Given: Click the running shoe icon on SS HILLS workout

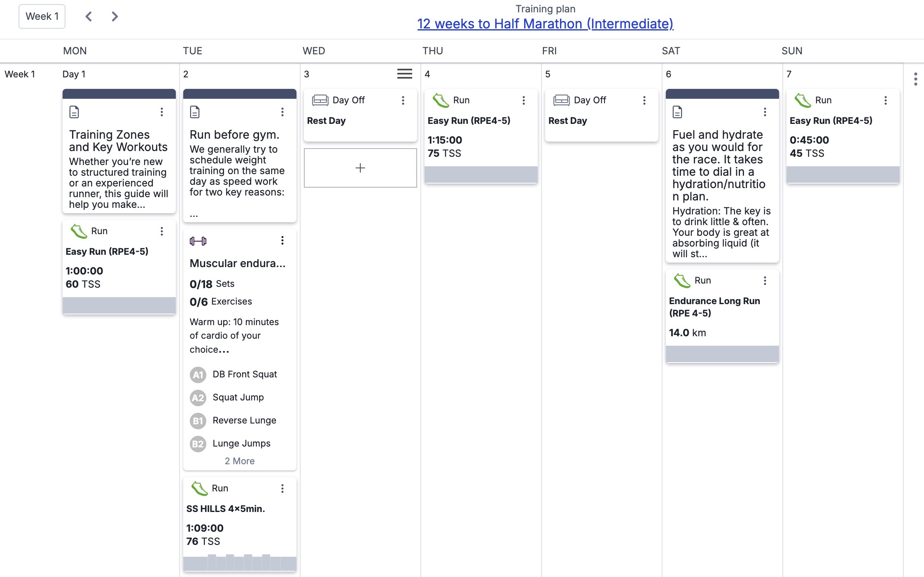Looking at the screenshot, I should click(199, 488).
